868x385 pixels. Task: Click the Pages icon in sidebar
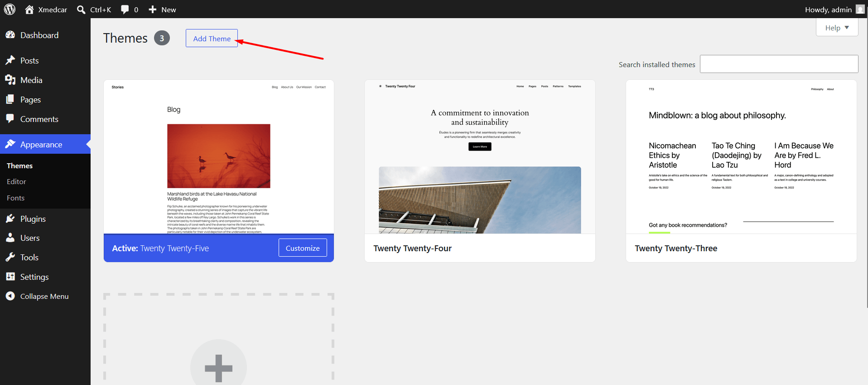(10, 99)
